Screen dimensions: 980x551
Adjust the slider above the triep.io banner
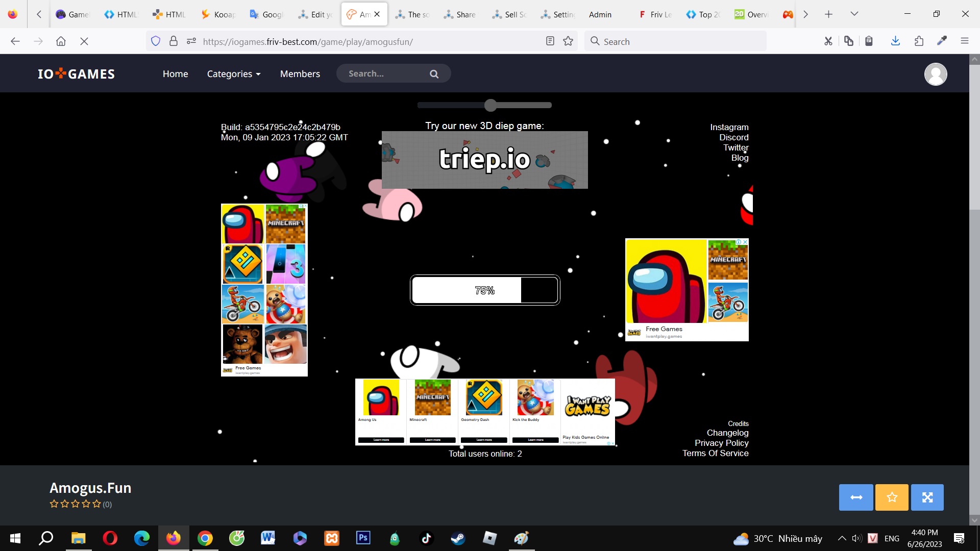point(490,105)
